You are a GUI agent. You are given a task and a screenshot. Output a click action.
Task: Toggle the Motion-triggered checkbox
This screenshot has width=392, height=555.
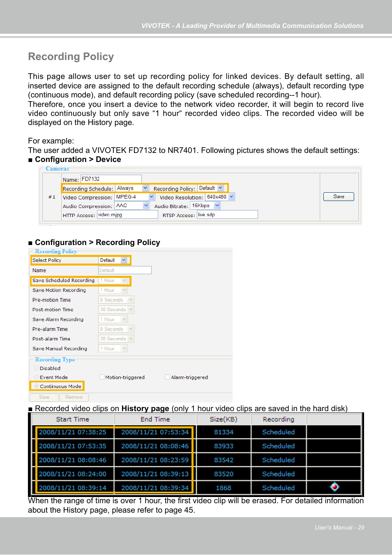tap(102, 377)
